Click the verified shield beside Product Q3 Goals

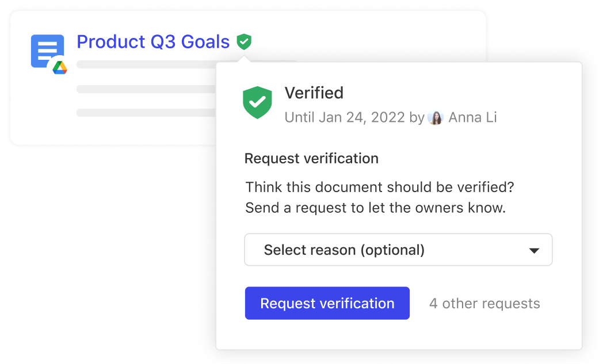[244, 42]
